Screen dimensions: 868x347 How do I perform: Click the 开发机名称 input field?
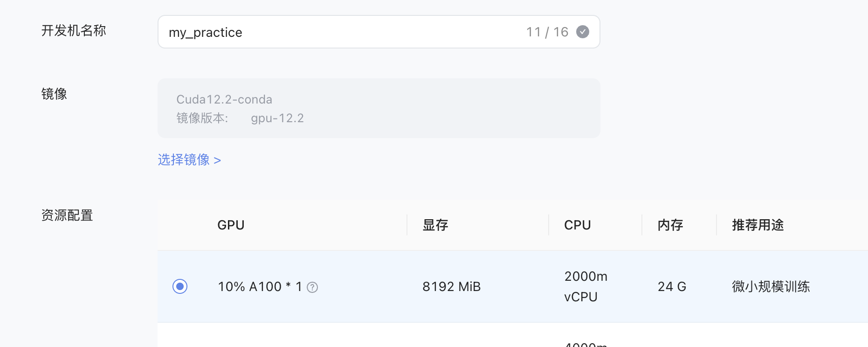379,32
